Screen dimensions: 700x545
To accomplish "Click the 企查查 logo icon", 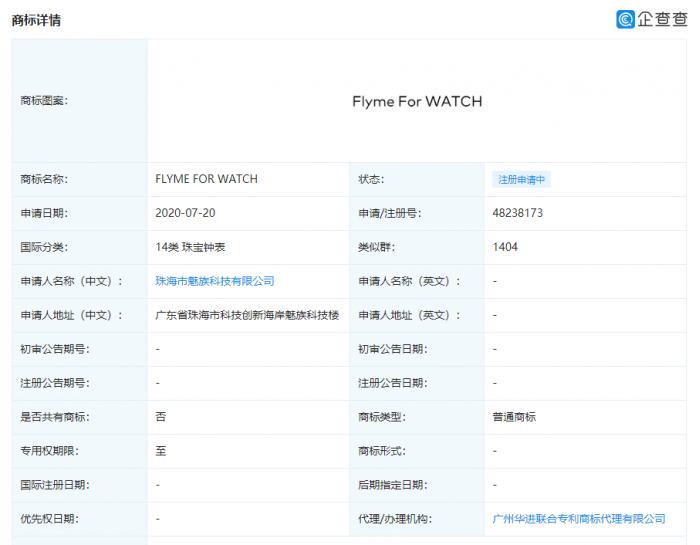I will 625,19.
